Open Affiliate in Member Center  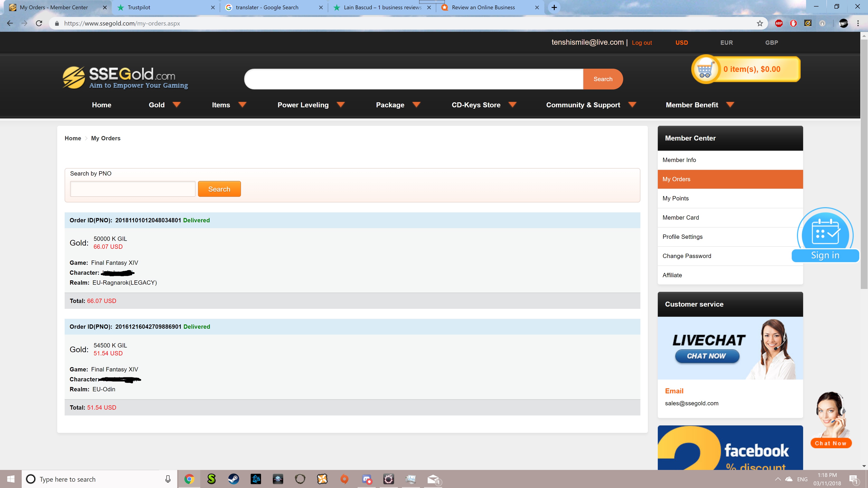pos(730,275)
